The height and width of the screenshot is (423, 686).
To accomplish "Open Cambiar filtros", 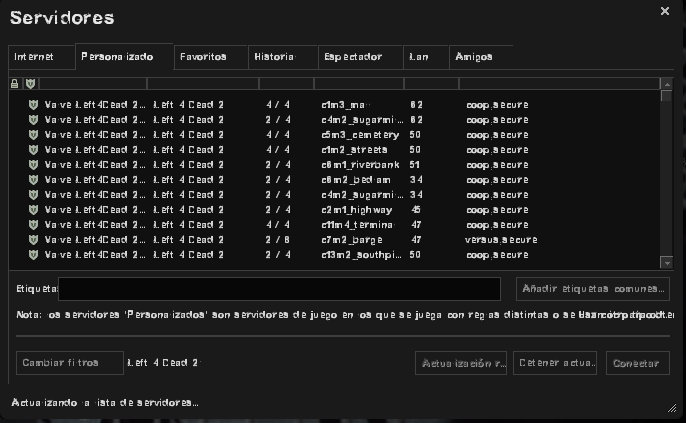I will [70, 363].
